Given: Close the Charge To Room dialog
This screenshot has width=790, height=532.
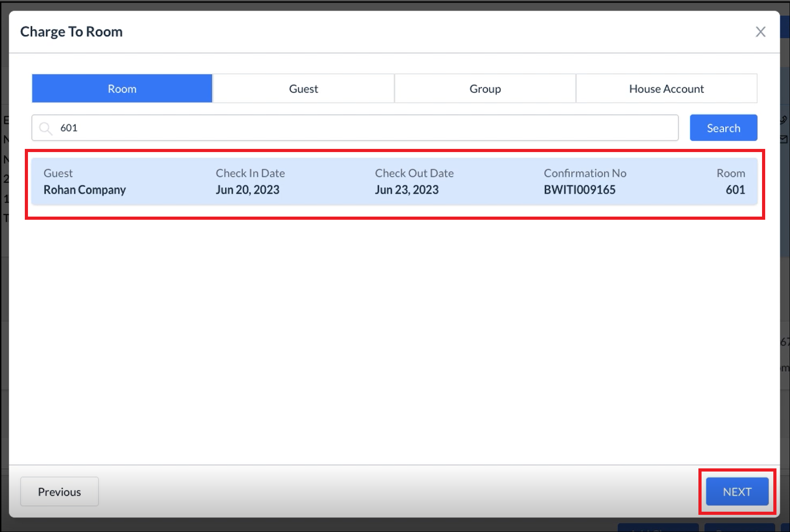Looking at the screenshot, I should 760,32.
